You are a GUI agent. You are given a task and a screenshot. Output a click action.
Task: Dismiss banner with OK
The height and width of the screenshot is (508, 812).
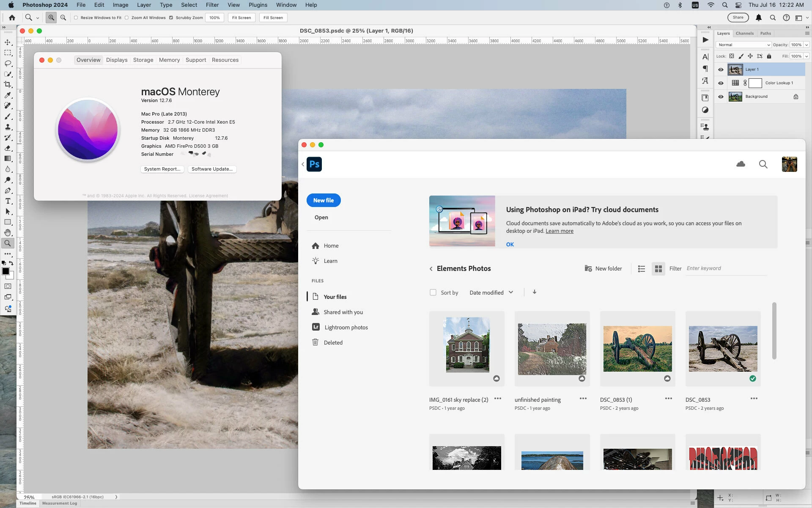click(510, 245)
